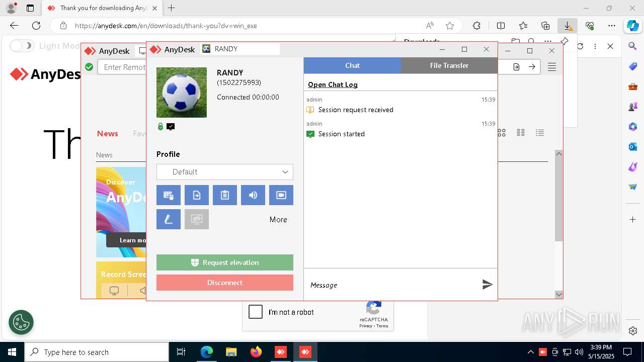Toggle audio transmission permission button
The image size is (644, 362).
coord(253,195)
